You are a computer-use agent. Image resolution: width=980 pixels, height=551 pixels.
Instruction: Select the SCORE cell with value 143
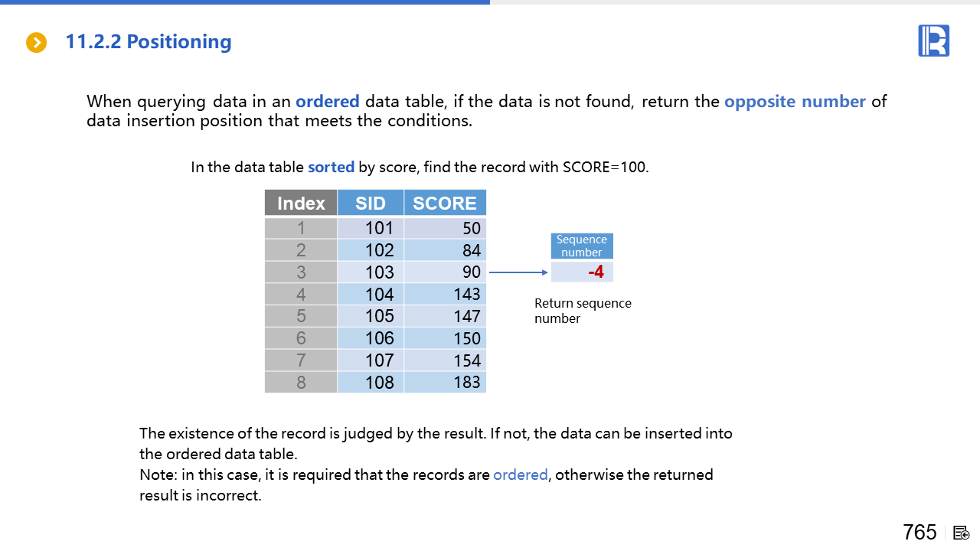[x=445, y=294]
